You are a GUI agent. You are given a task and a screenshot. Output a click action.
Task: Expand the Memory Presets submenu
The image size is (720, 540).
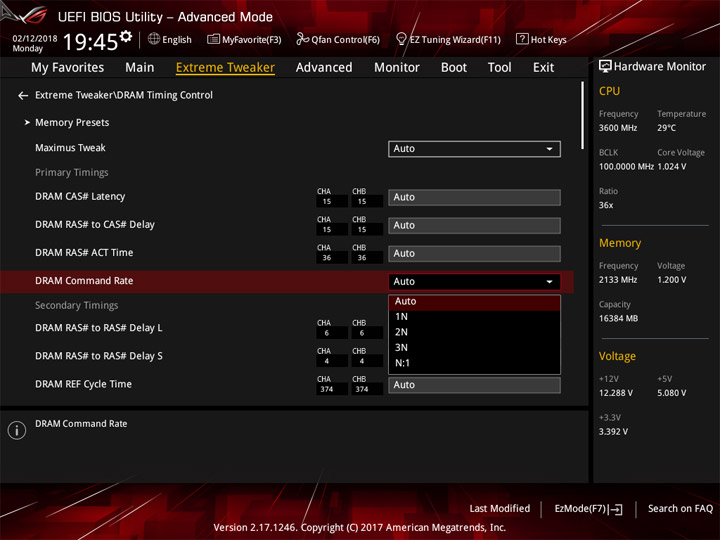72,123
